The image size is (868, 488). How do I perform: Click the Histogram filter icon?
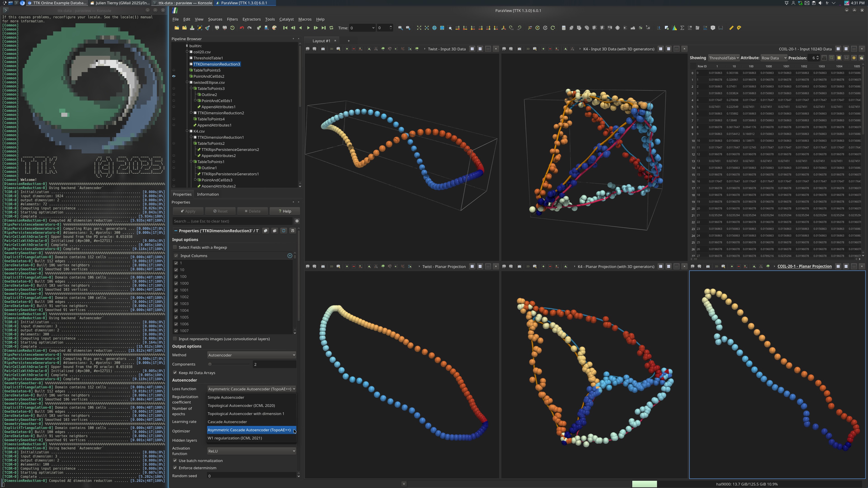(x=674, y=28)
